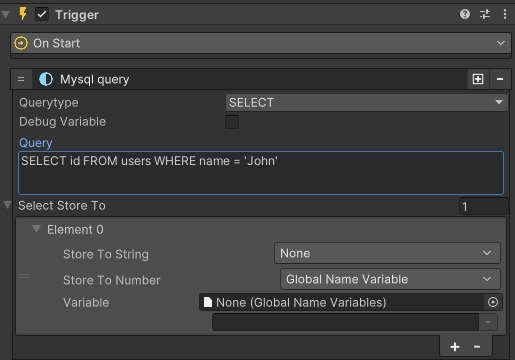
Task: Grab the Mysql query drag handle
Action: 21,79
